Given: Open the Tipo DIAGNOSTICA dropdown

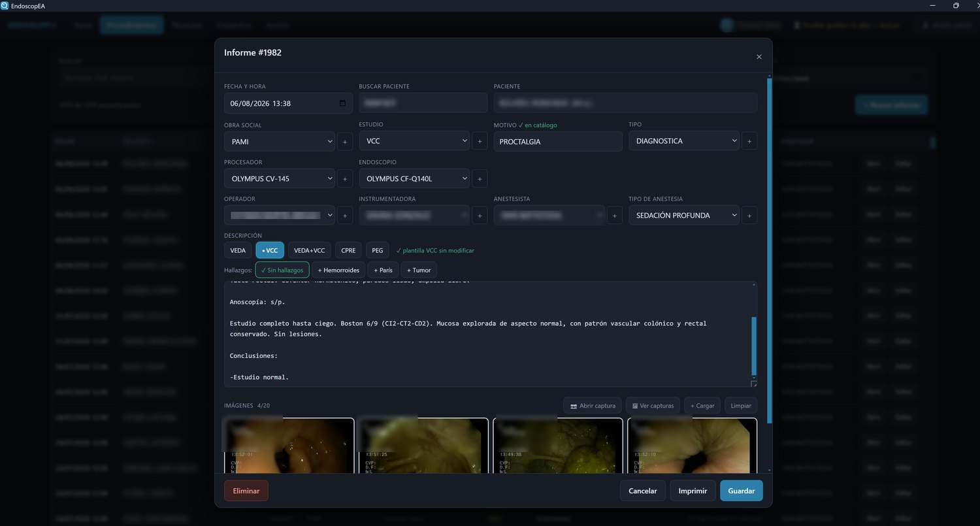Looking at the screenshot, I should [683, 141].
